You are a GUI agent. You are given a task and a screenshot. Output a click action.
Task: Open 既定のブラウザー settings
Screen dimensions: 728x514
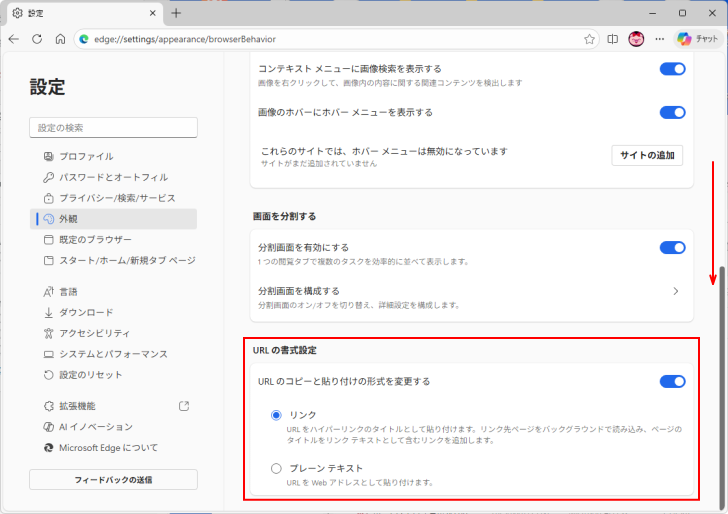tap(113, 240)
